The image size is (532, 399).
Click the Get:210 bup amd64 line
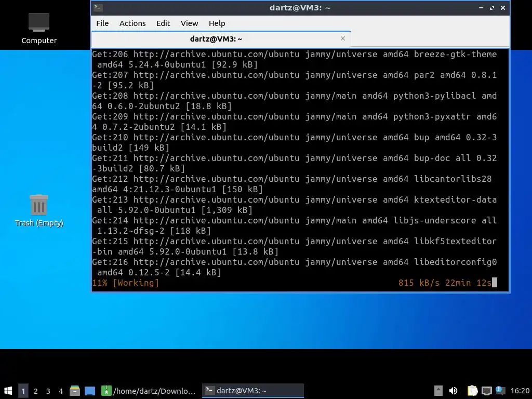click(295, 142)
